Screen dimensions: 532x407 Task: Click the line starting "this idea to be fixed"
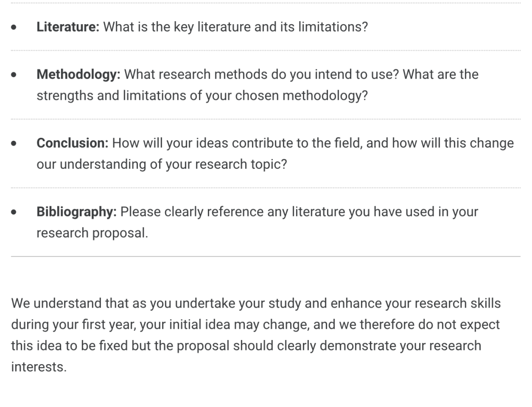click(x=246, y=345)
